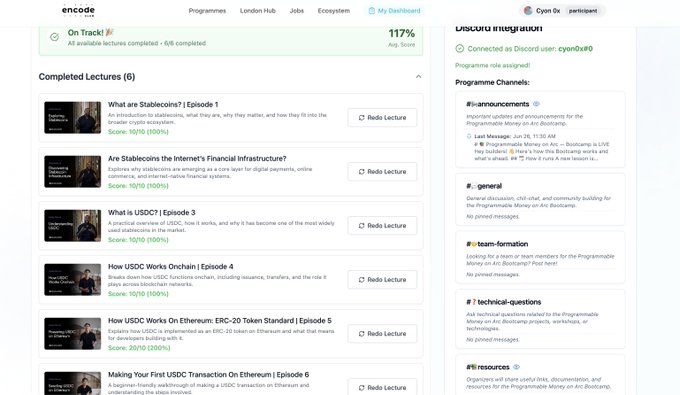Viewport: 680px width, 395px height.
Task: Click the redo arrows icon for Episode 4
Action: pos(361,280)
